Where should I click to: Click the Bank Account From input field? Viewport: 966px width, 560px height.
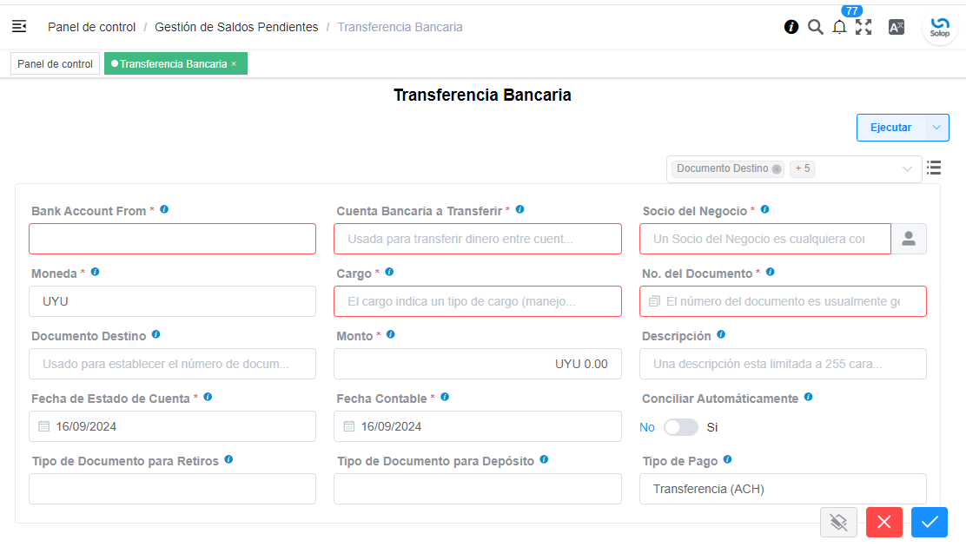(173, 239)
